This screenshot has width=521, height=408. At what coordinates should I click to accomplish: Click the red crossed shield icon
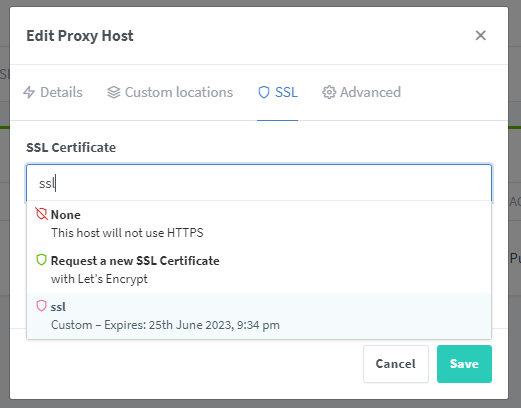click(41, 214)
